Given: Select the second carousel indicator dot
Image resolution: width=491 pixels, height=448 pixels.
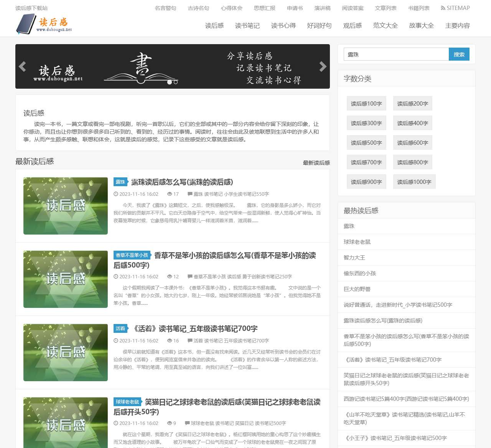Looking at the screenshot, I should 176,82.
